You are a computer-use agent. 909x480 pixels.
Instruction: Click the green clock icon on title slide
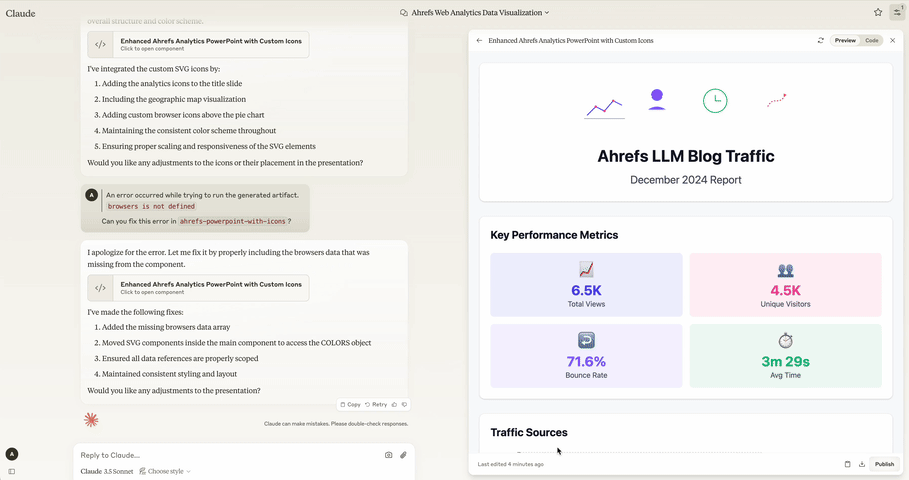point(715,101)
